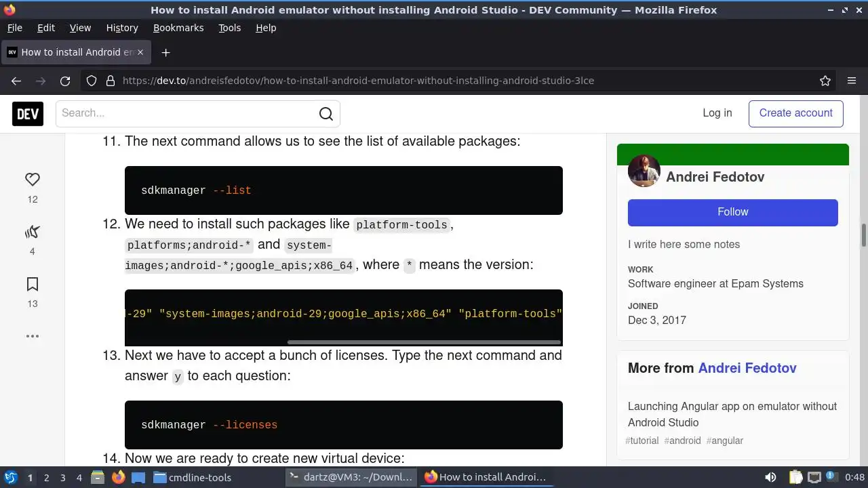Open the History menu
Image resolution: width=868 pixels, height=488 pixels.
coord(122,28)
